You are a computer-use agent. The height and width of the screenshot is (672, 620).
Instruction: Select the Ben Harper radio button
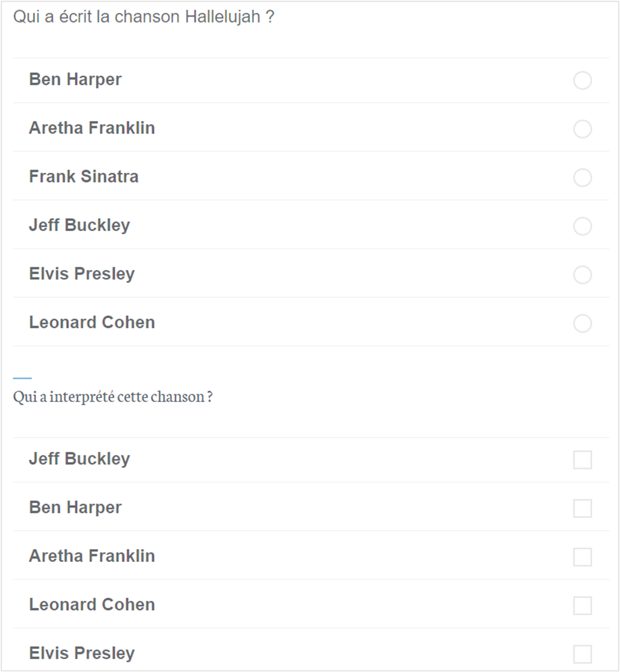tap(582, 80)
